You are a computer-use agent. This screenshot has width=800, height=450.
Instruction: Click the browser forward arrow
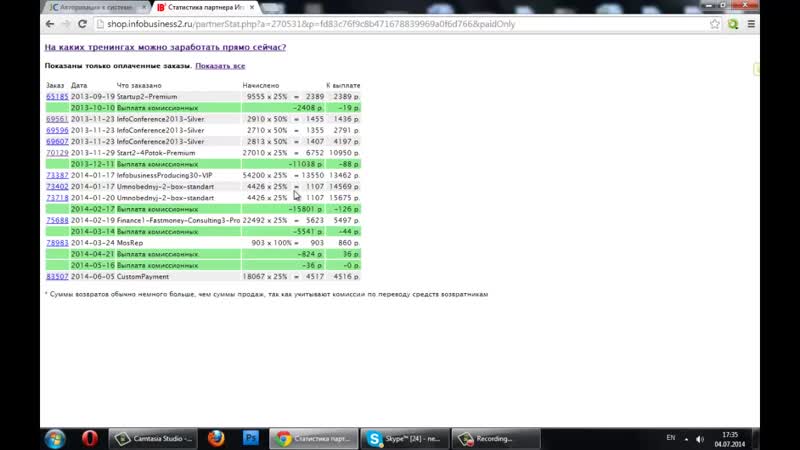click(66, 24)
